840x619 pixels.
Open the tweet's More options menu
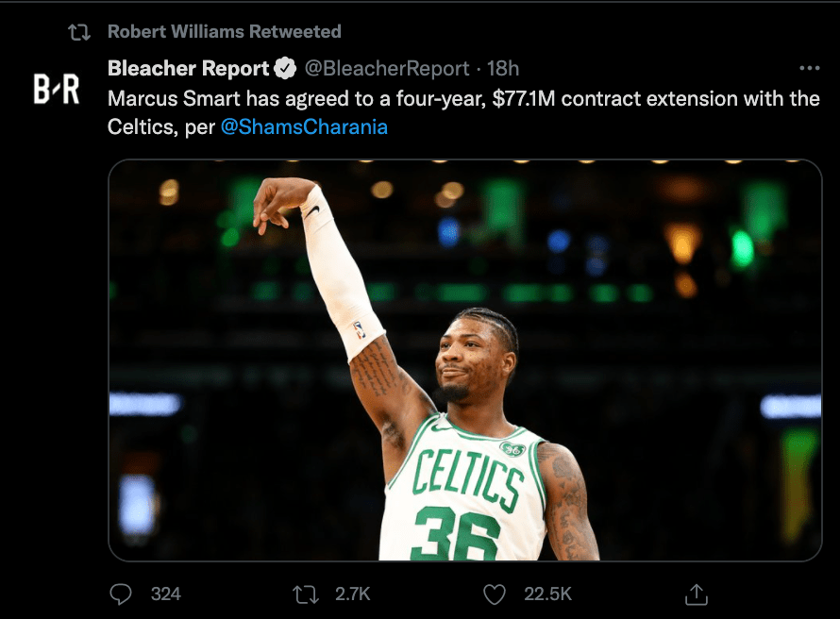[809, 69]
